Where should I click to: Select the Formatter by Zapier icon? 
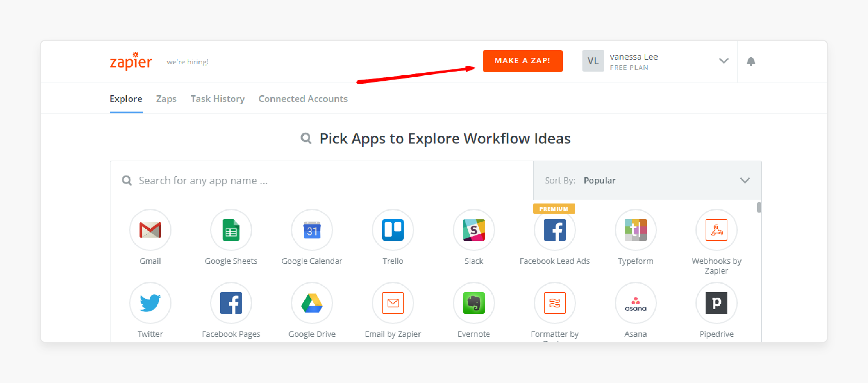coord(555,303)
